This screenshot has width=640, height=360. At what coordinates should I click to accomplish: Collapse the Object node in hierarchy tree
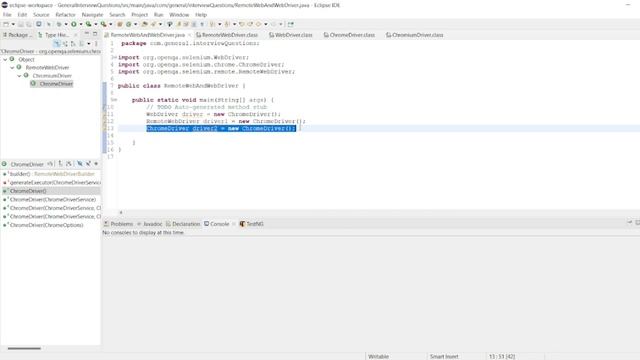click(5, 60)
